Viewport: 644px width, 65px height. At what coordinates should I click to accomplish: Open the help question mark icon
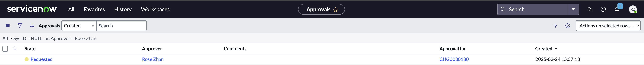pyautogui.click(x=603, y=9)
